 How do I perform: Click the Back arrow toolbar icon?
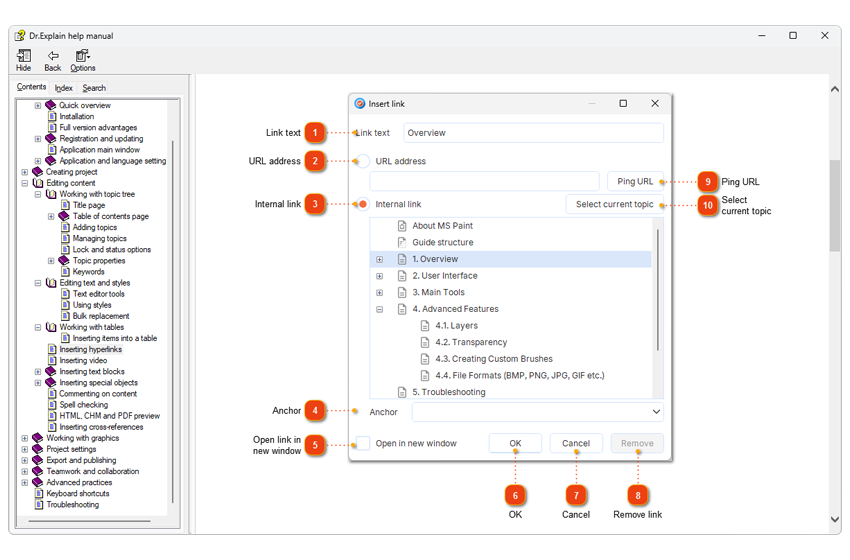tap(53, 56)
